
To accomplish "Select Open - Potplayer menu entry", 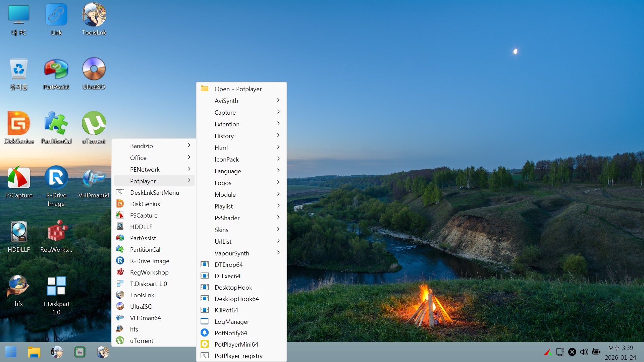I will click(238, 89).
